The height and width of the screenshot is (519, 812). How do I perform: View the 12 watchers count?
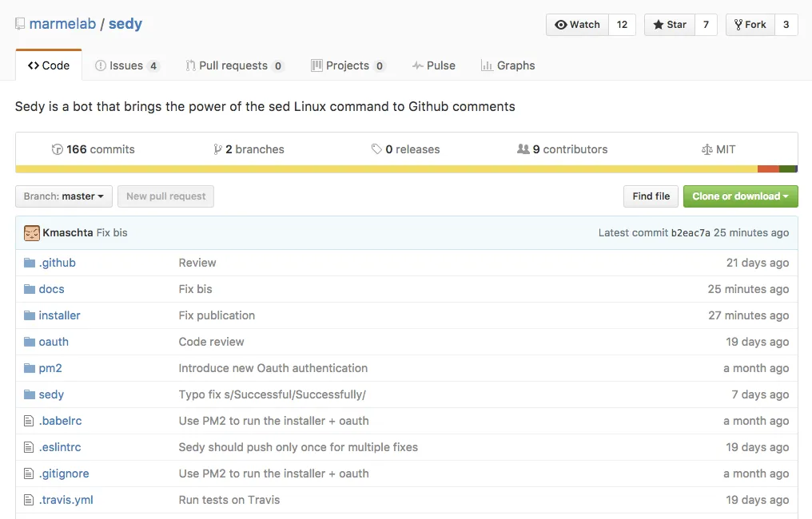[622, 24]
